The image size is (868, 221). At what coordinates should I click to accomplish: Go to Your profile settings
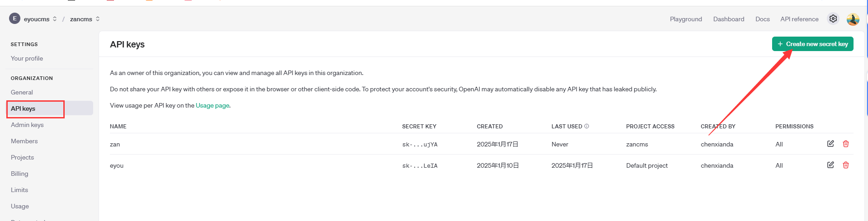(x=27, y=58)
